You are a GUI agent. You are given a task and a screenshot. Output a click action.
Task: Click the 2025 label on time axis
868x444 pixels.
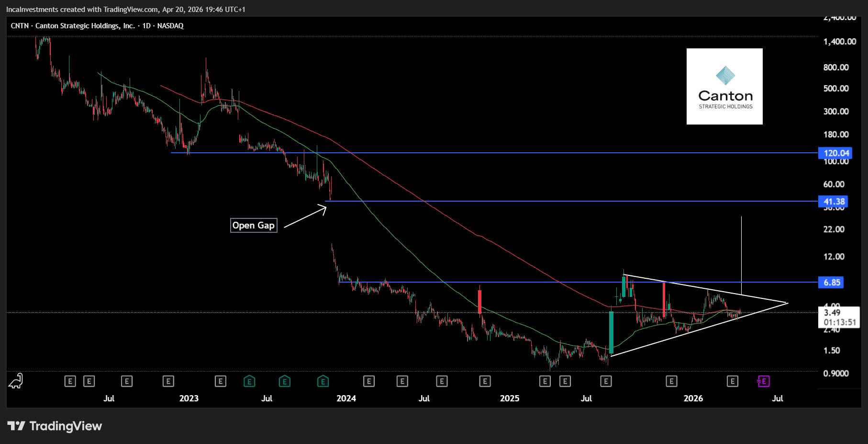coord(510,398)
